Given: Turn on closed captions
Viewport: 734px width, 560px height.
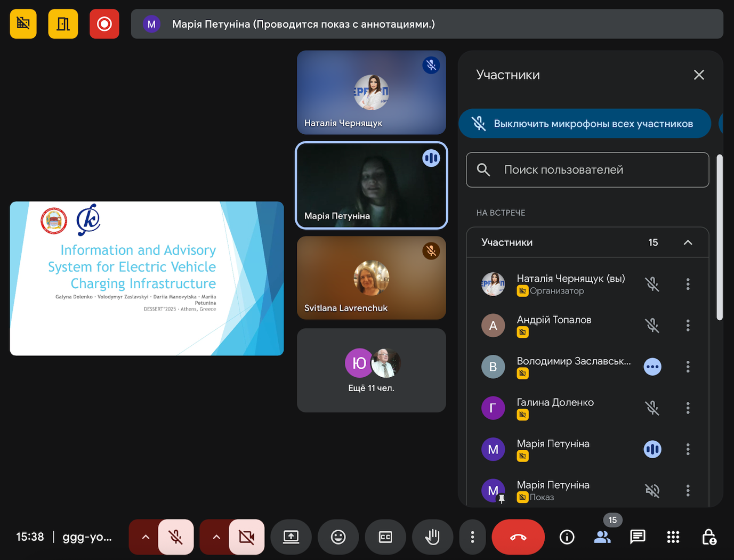Looking at the screenshot, I should tap(385, 537).
